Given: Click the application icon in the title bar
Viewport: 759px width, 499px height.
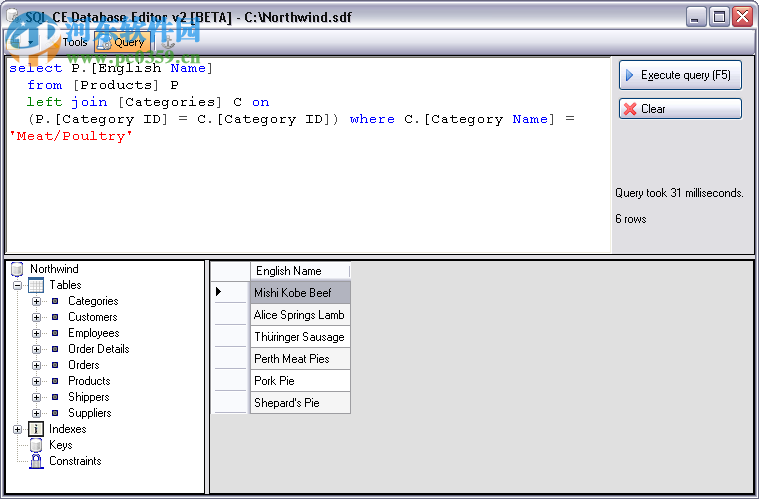Looking at the screenshot, I should coord(14,16).
